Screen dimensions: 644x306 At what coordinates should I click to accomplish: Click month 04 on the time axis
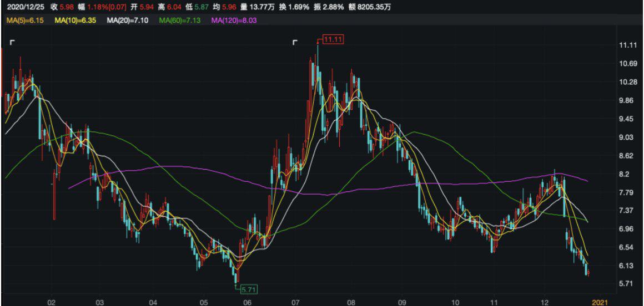[x=153, y=302]
